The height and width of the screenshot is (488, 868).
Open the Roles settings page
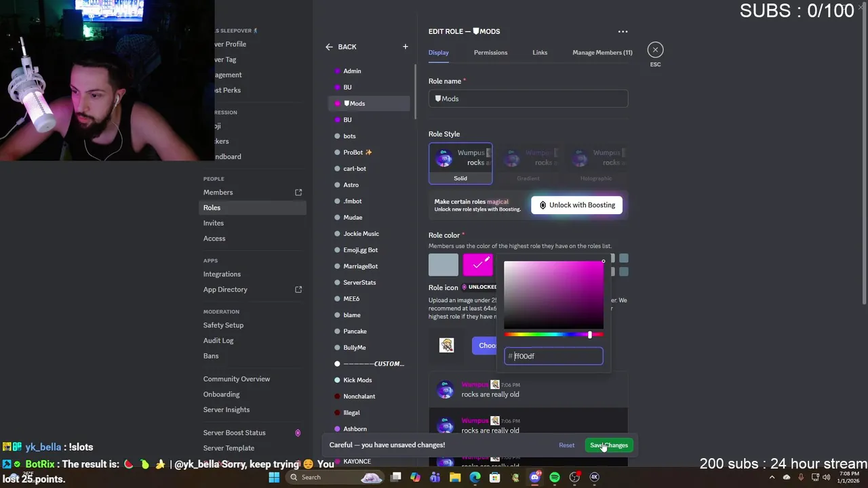coord(252,208)
